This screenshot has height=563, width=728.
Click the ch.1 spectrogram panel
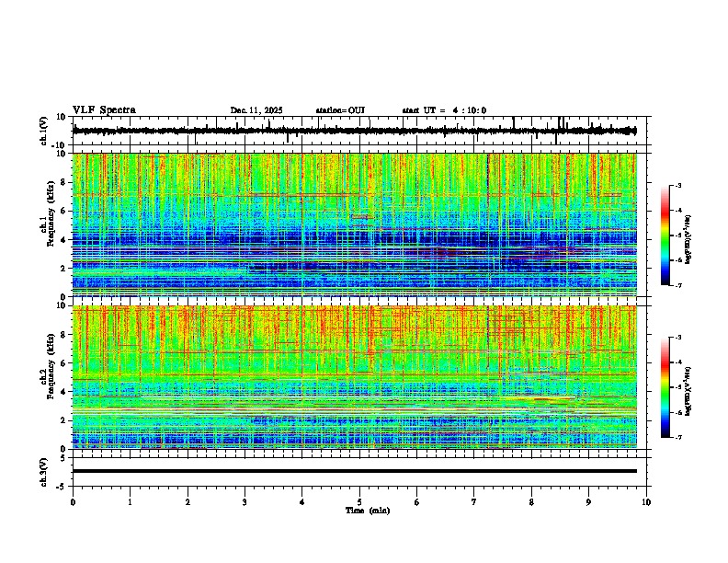point(355,224)
